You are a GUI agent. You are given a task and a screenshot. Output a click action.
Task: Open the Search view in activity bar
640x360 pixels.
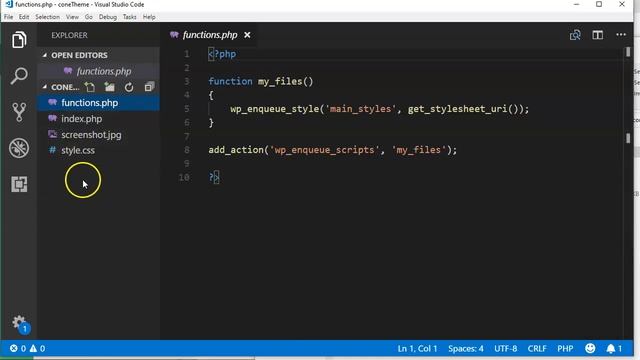(19, 76)
